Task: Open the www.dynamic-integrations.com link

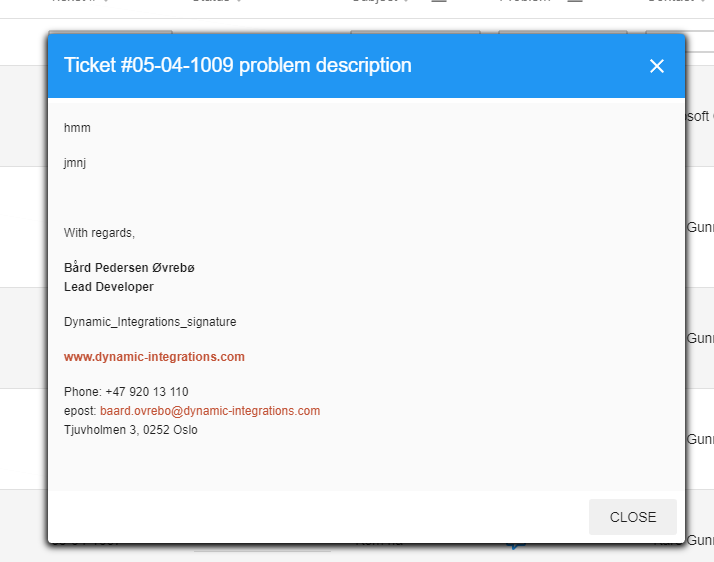Action: coord(154,357)
